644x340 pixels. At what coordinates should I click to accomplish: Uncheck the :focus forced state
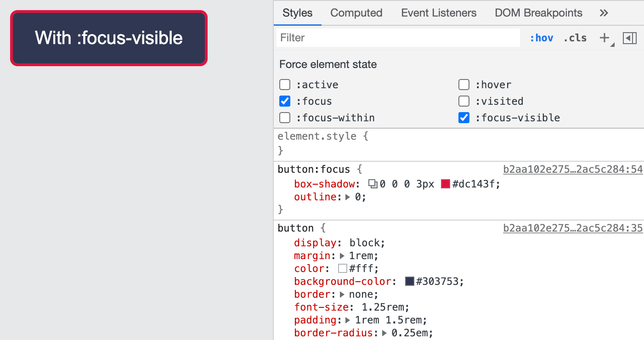tap(285, 101)
